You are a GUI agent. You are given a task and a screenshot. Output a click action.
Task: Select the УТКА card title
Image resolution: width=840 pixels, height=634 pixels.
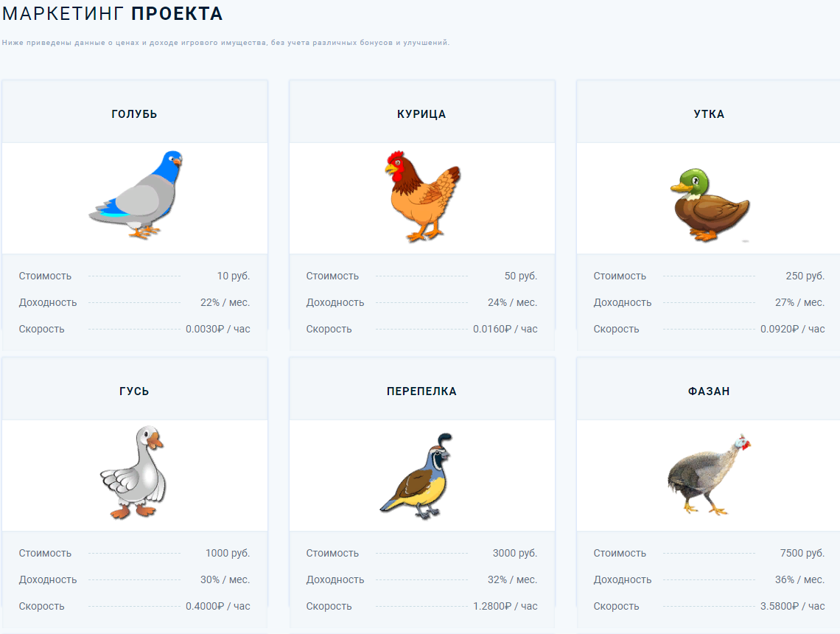click(x=709, y=114)
